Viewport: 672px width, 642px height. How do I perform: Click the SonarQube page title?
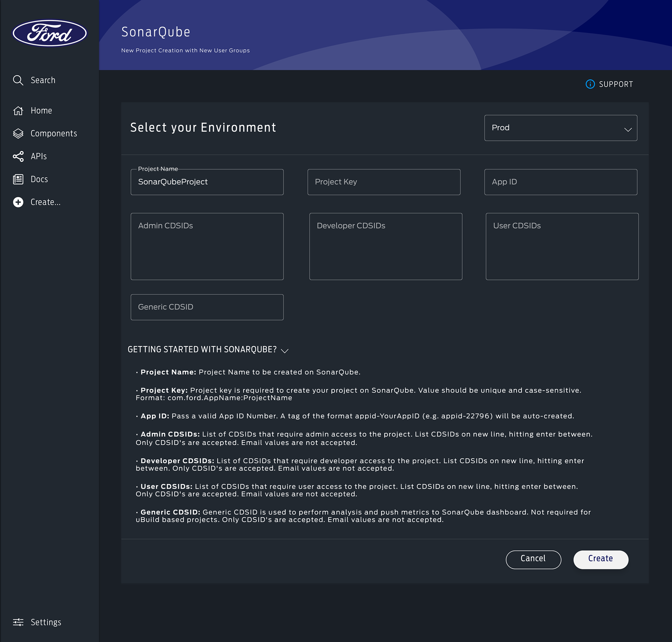click(x=156, y=32)
